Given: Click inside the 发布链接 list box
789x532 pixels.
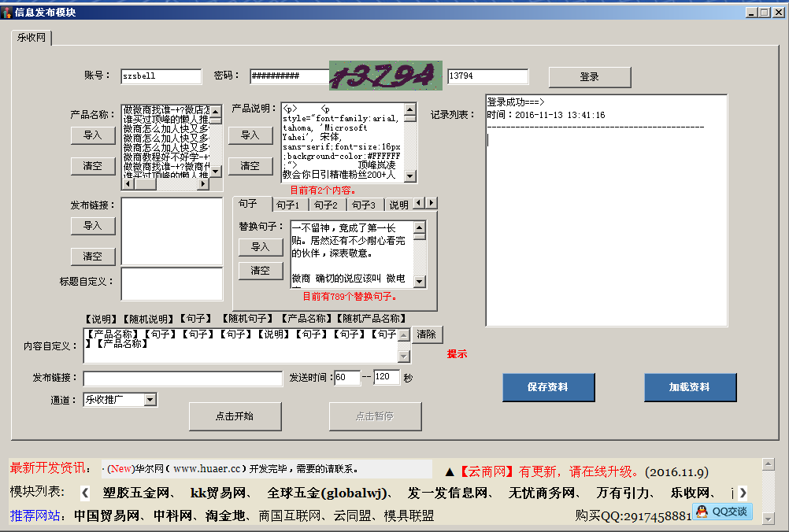Looking at the screenshot, I should [172, 231].
